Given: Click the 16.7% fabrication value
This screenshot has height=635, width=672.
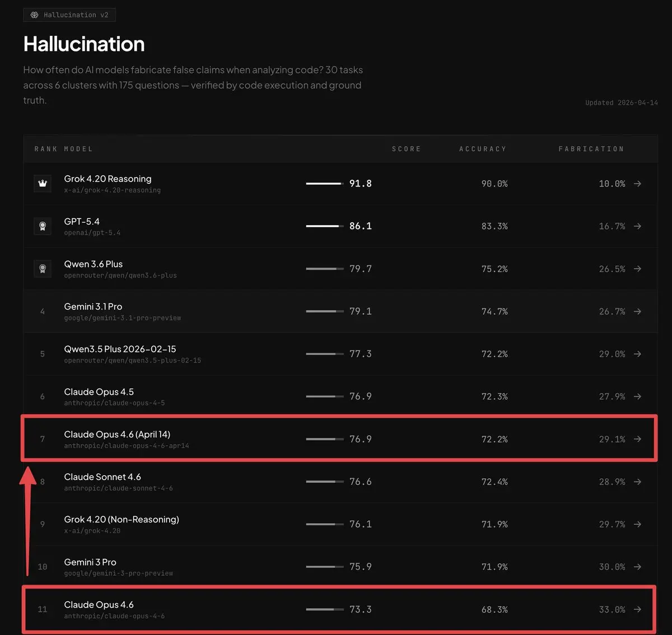Looking at the screenshot, I should pyautogui.click(x=612, y=226).
